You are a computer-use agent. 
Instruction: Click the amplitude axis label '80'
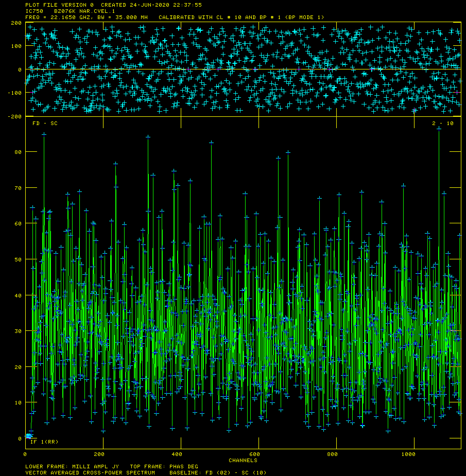(18, 152)
